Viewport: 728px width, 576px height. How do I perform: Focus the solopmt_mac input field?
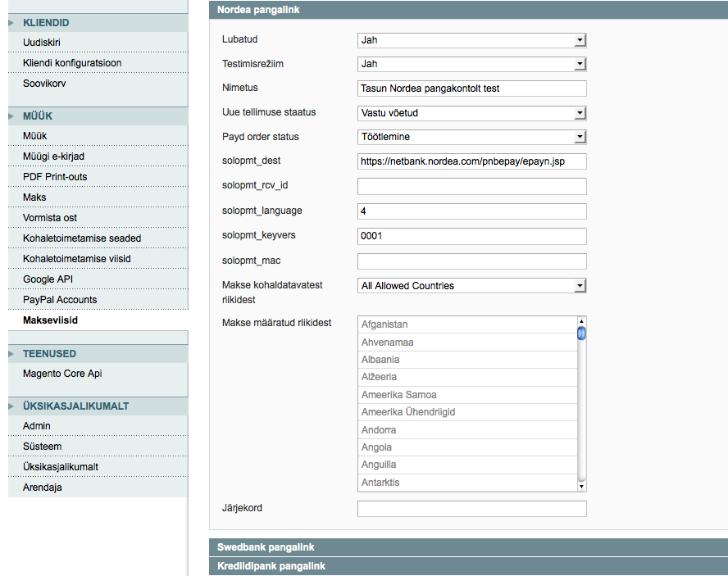click(x=471, y=261)
